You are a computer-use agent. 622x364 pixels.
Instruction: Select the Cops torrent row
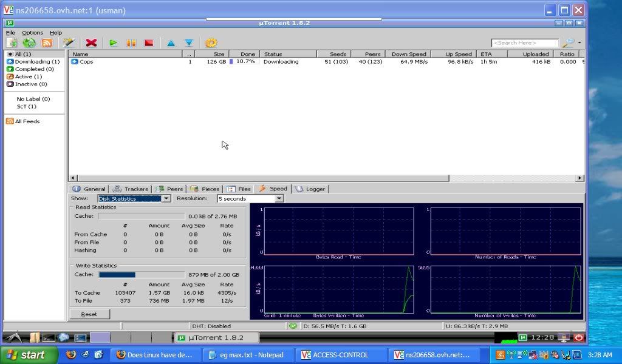326,62
